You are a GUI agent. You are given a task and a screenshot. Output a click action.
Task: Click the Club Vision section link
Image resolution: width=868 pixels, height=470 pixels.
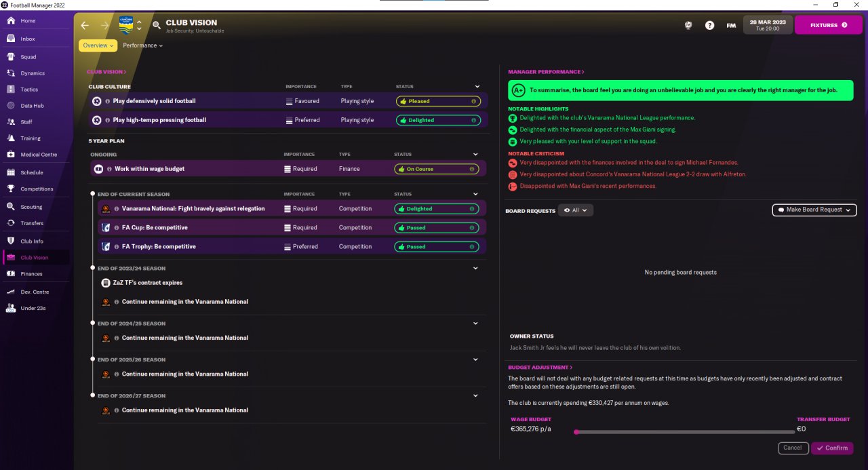pyautogui.click(x=106, y=72)
